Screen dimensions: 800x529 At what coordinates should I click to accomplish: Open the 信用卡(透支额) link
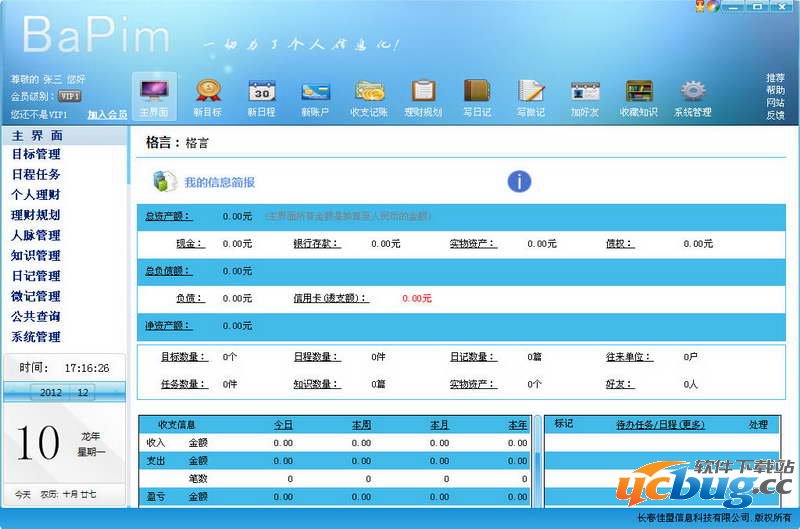pyautogui.click(x=331, y=298)
